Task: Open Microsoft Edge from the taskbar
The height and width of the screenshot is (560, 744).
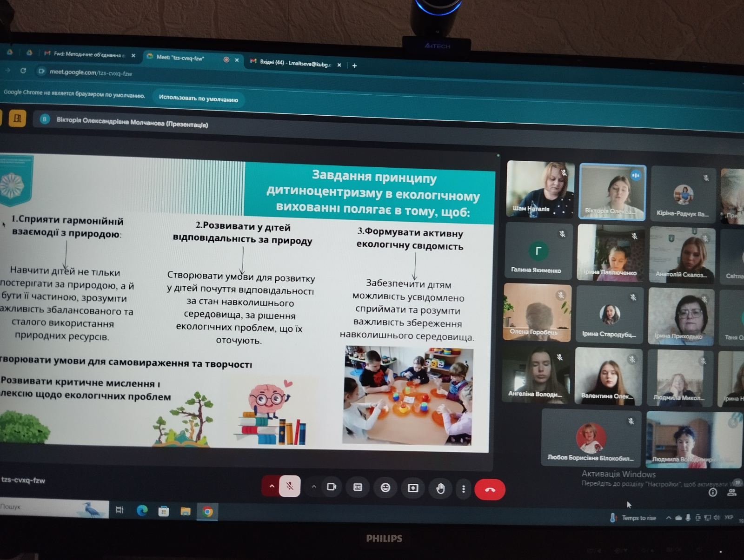Action: (142, 511)
